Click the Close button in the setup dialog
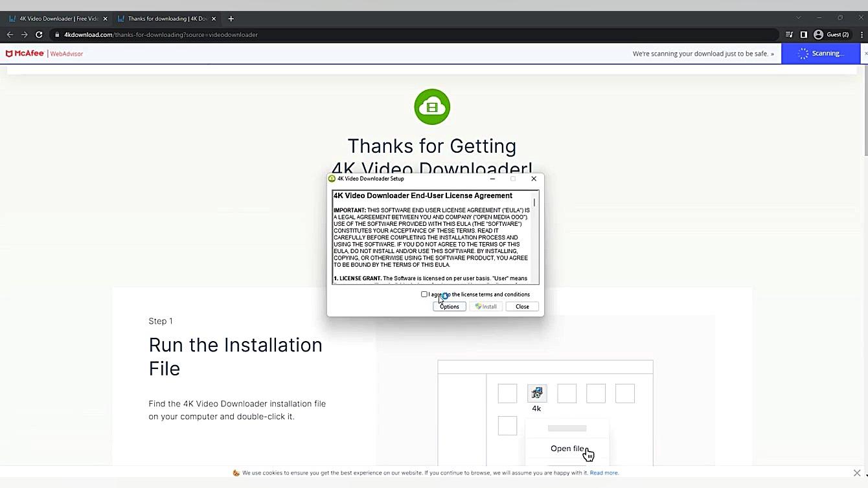Screen dimensions: 868x488 pos(522,307)
